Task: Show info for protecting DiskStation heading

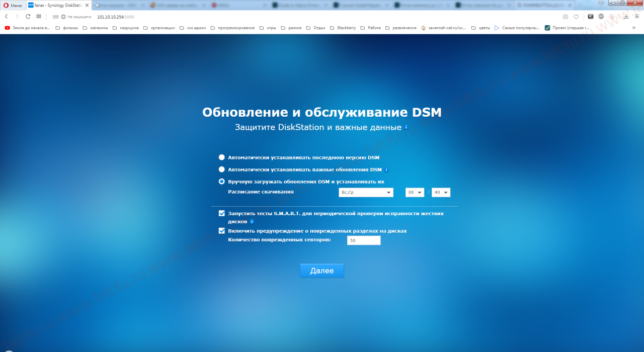Action: [406, 127]
